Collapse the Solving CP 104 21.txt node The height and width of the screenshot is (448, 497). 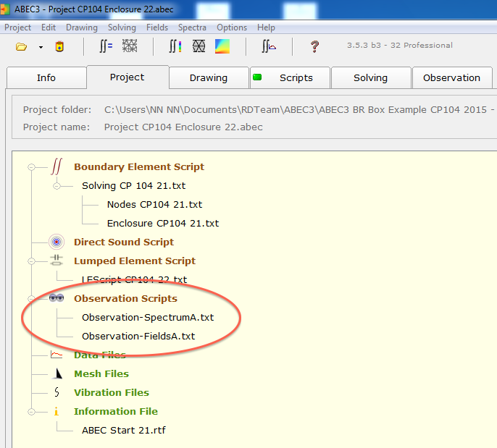[57, 186]
